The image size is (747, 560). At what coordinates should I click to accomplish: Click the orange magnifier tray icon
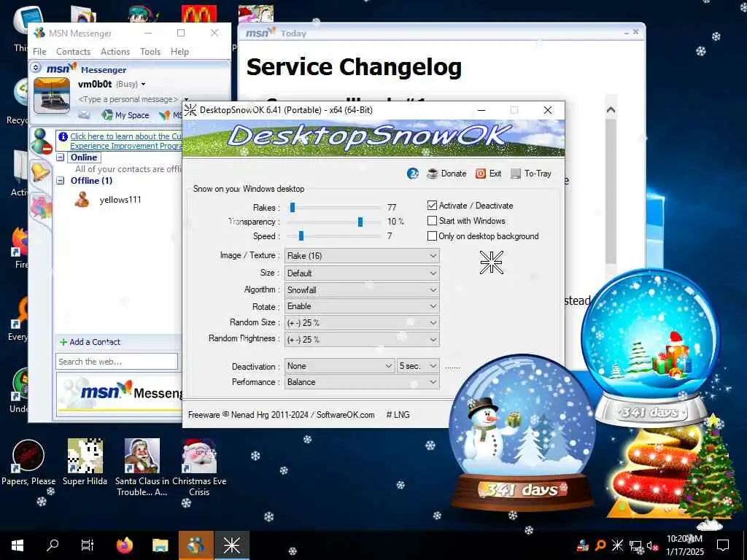600,545
